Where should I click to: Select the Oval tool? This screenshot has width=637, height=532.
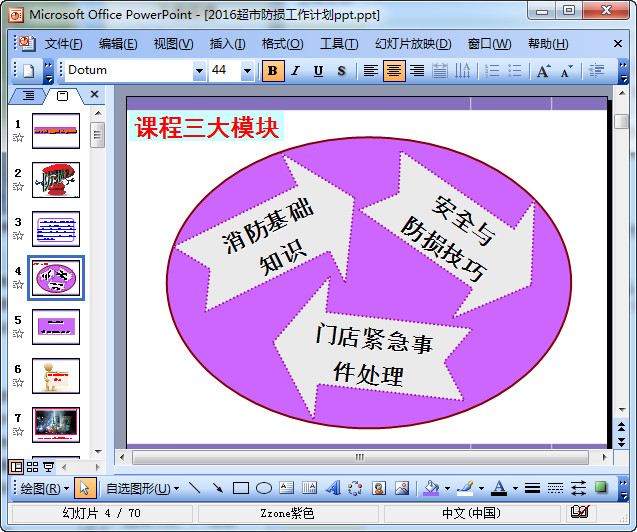click(264, 488)
